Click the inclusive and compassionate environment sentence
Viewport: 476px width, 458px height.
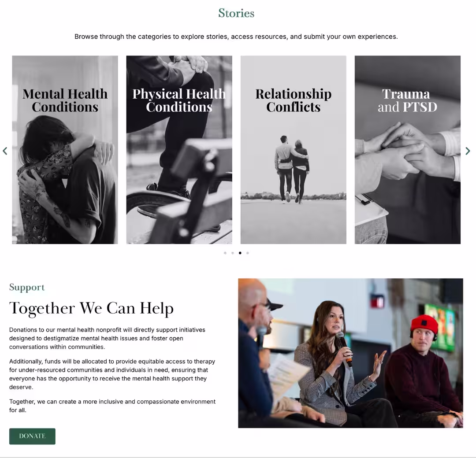pyautogui.click(x=112, y=406)
